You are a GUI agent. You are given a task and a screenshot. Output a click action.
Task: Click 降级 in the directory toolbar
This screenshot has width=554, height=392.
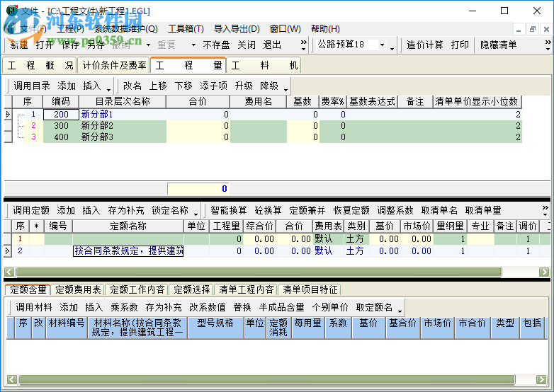[269, 86]
